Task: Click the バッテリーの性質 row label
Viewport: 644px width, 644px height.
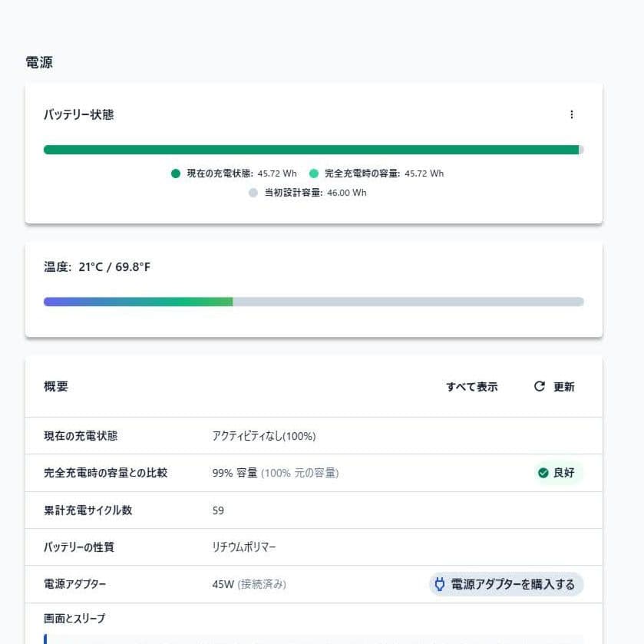Action: [79, 547]
